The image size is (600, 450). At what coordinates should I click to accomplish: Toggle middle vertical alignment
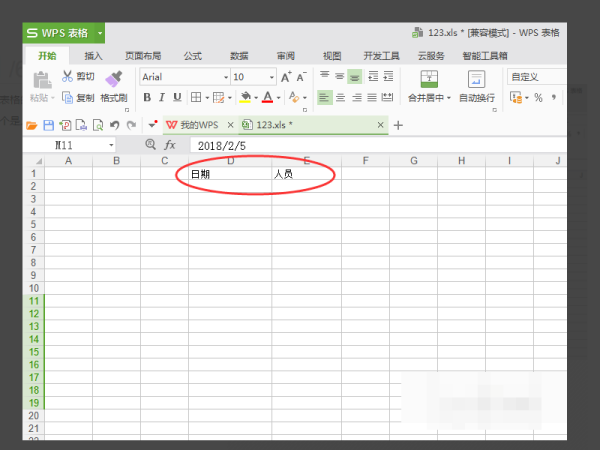(339, 76)
